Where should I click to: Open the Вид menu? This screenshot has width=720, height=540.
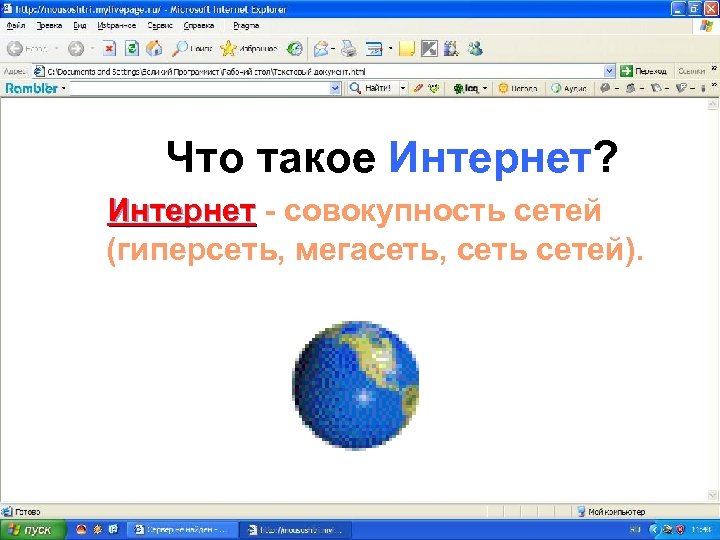coord(79,26)
